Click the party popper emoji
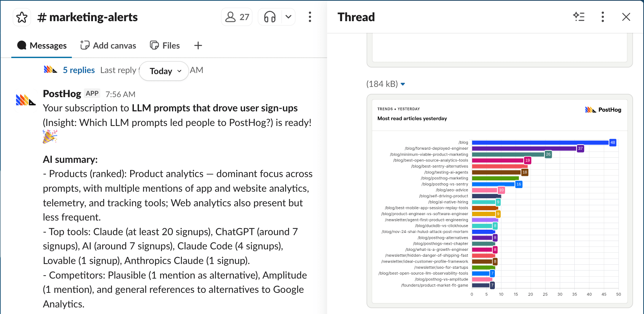The width and height of the screenshot is (644, 314). [x=50, y=137]
